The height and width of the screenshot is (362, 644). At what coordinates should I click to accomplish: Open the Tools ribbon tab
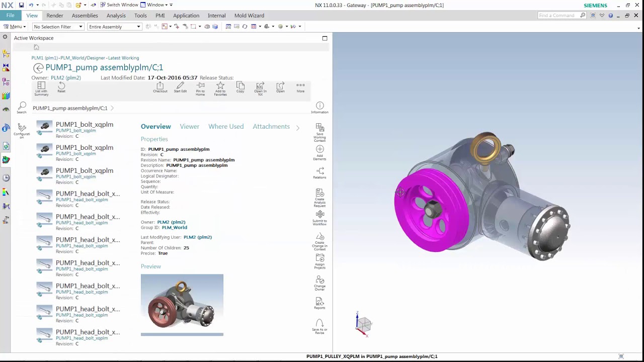(140, 16)
